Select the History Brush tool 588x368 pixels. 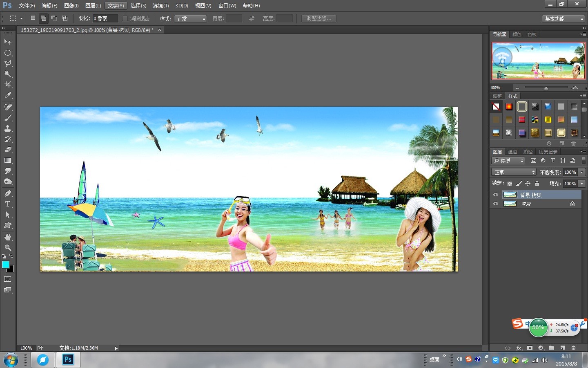point(8,139)
